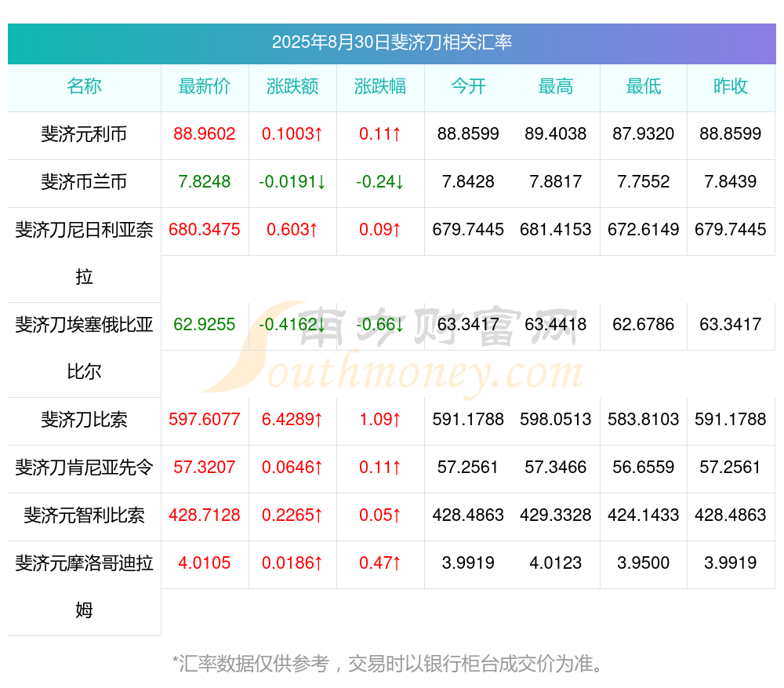The image size is (784, 688).
Task: Click the low value 583.8103
Action: point(644,419)
